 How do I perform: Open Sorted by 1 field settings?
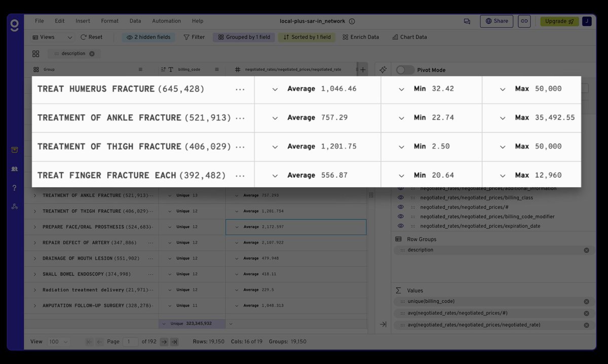pos(307,37)
